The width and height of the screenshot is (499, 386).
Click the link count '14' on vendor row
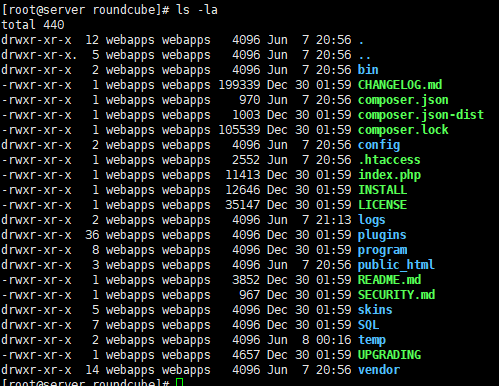(x=92, y=370)
